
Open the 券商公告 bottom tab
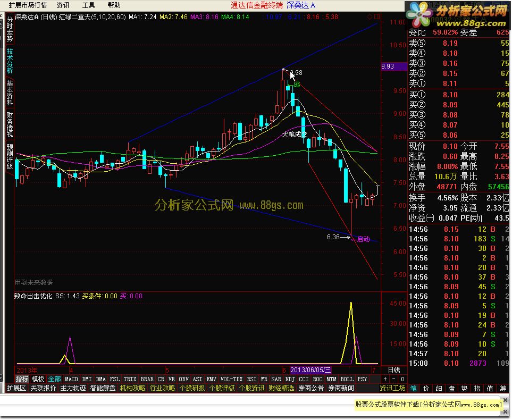coord(311,388)
